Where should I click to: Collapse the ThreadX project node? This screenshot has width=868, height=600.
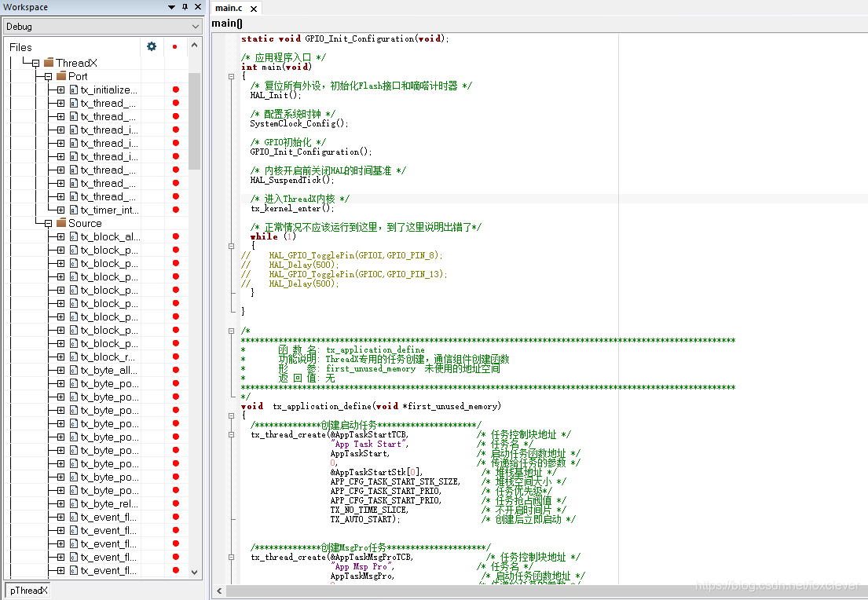[x=36, y=63]
